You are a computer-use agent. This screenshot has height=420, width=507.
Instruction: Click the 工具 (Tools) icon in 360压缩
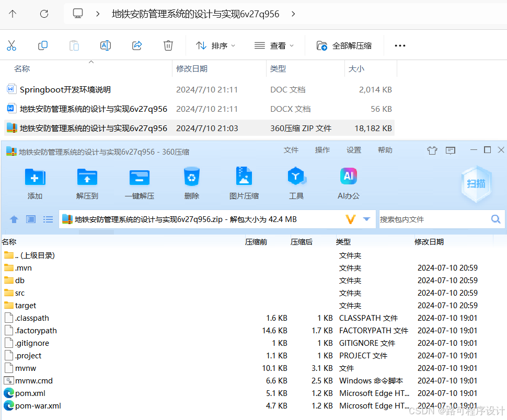tap(296, 183)
